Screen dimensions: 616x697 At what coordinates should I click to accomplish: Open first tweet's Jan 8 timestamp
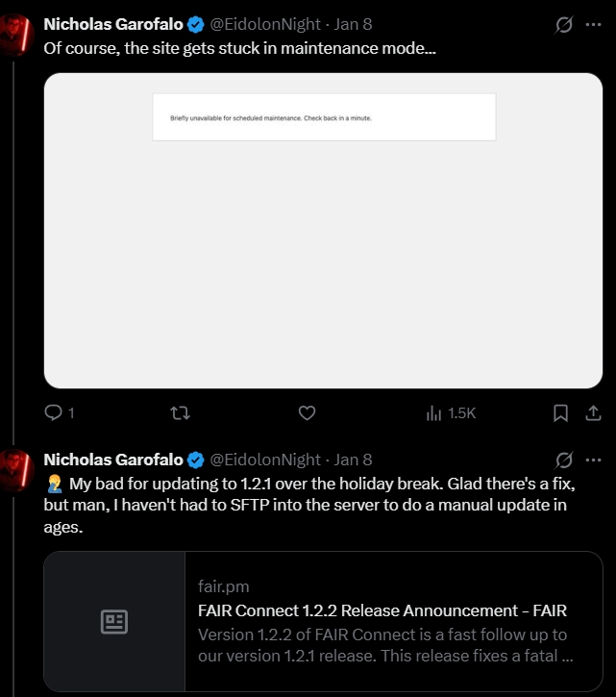pyautogui.click(x=353, y=25)
